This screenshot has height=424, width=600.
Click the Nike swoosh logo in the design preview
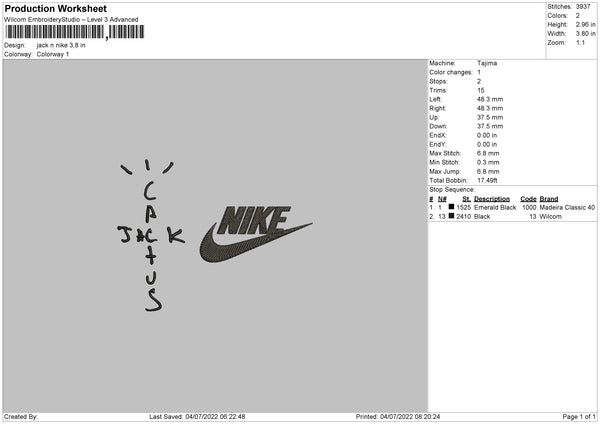[x=256, y=234]
